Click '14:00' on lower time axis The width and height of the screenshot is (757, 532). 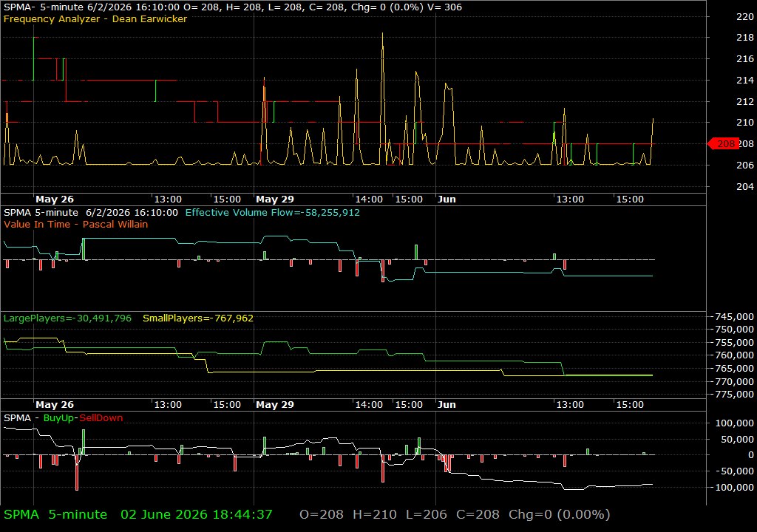point(369,405)
